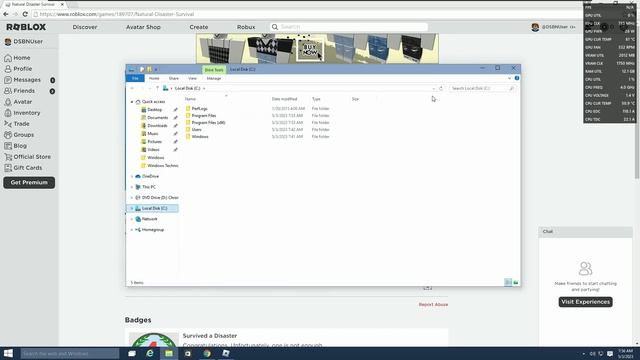The image size is (640, 360).
Task: Click the Roblox search field
Action: [x=349, y=27]
